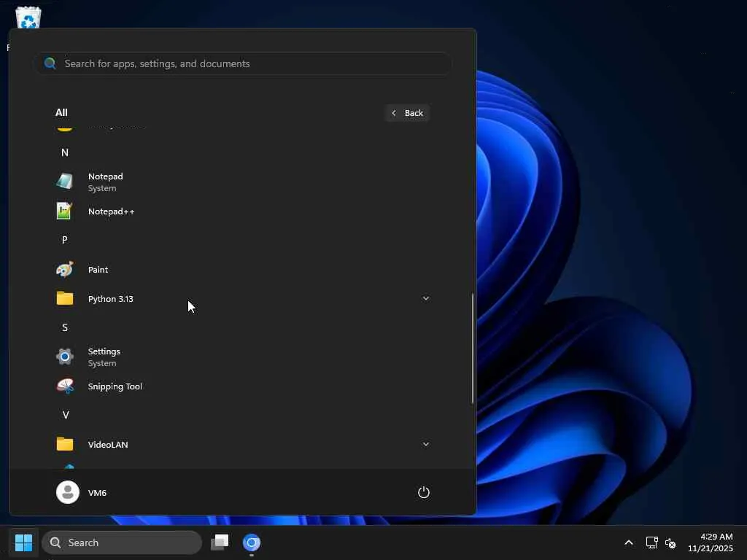Expand the Python 3.13 folder chevron

click(x=426, y=298)
